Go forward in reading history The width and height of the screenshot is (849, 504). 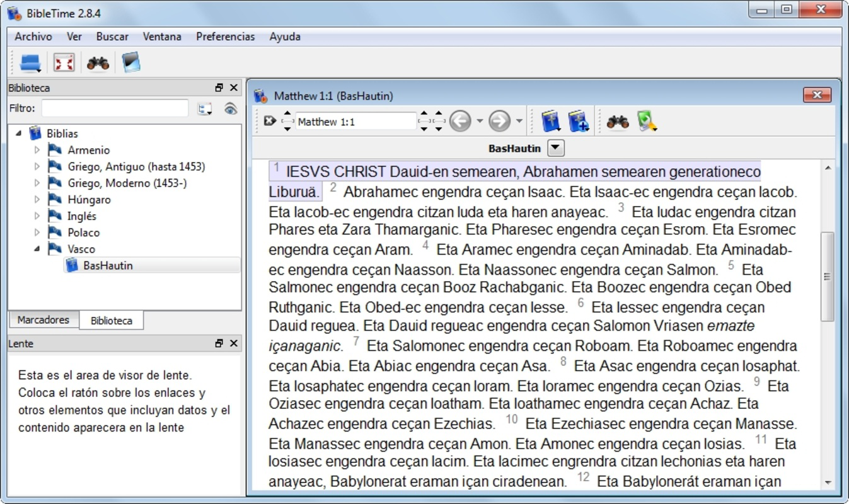(499, 121)
